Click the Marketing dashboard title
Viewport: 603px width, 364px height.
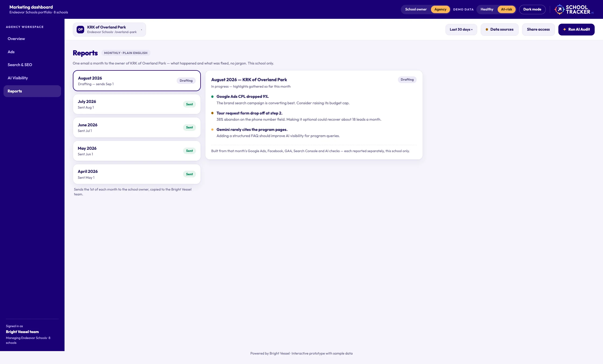pos(31,7)
